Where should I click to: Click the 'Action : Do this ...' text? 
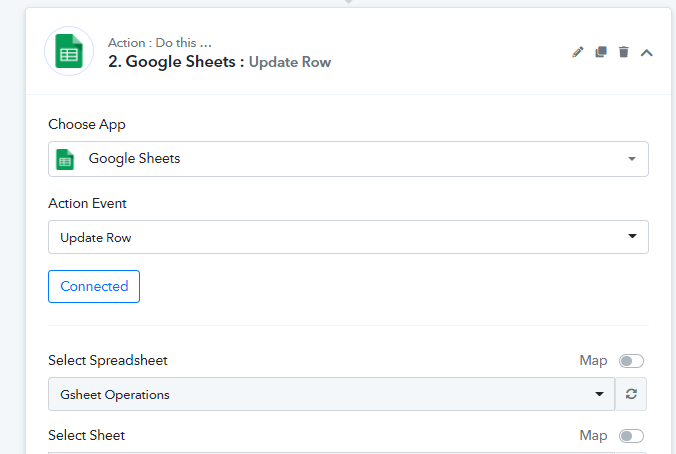(x=160, y=43)
